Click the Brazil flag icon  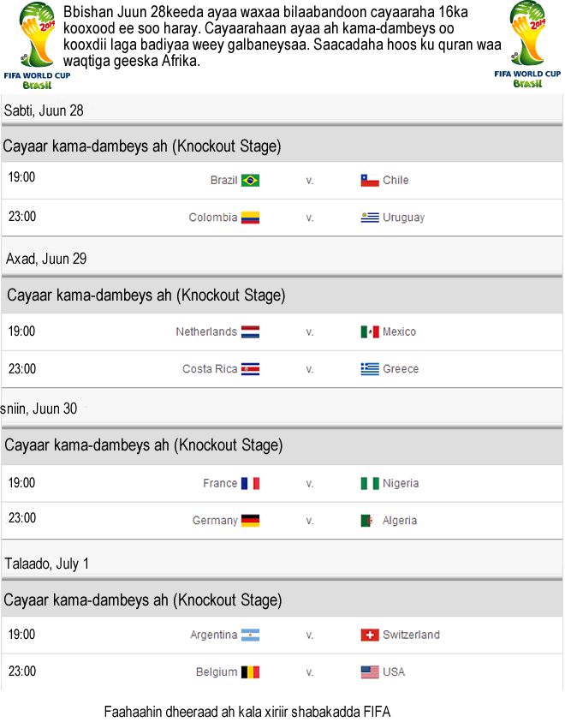[x=250, y=181]
